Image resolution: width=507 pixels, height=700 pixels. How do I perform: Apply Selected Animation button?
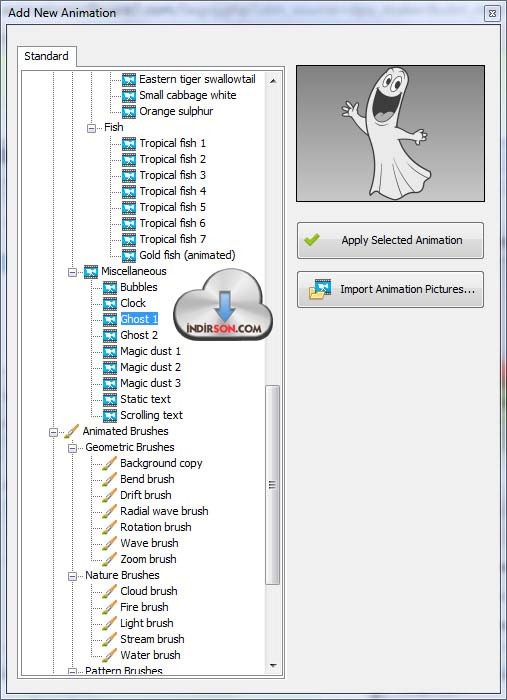click(x=391, y=240)
